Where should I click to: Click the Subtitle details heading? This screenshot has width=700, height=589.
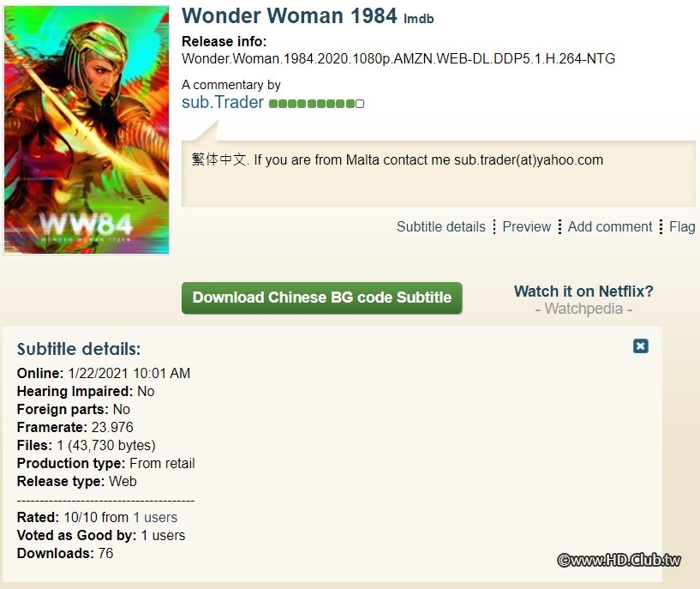[79, 349]
